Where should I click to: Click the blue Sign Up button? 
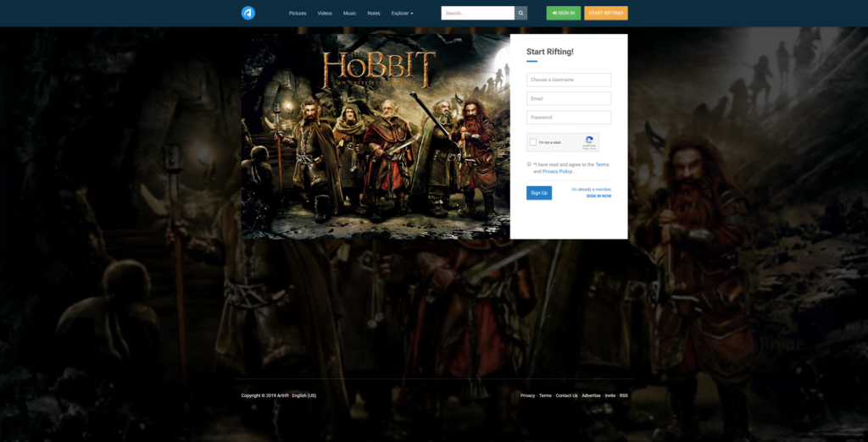[x=539, y=193]
